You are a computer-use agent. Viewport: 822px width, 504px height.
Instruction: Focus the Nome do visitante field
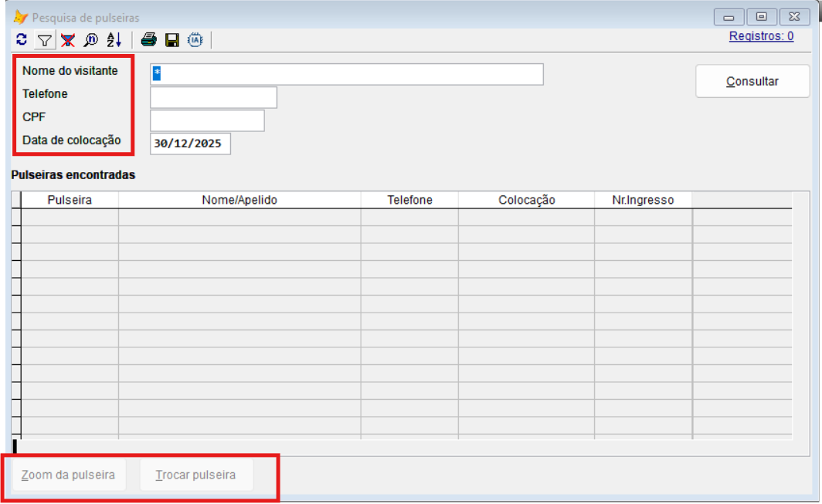tap(346, 74)
